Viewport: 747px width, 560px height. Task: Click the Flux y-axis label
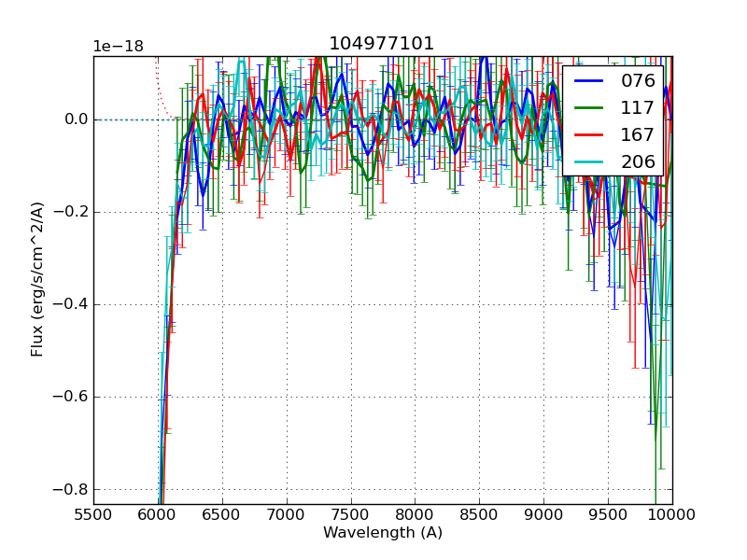pos(37,279)
